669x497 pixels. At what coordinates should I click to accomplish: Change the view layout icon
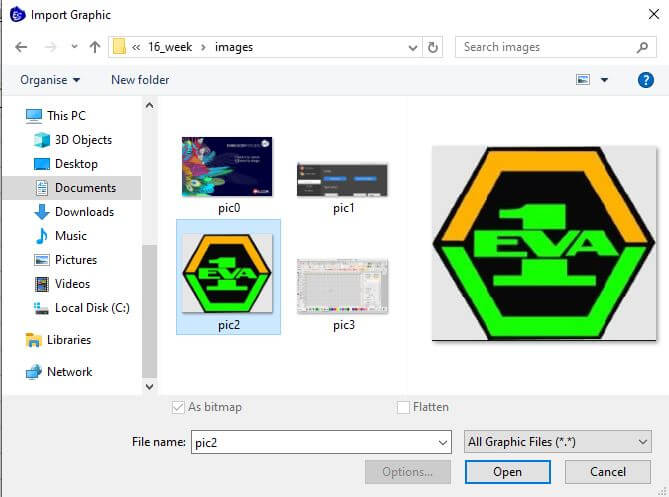point(583,80)
